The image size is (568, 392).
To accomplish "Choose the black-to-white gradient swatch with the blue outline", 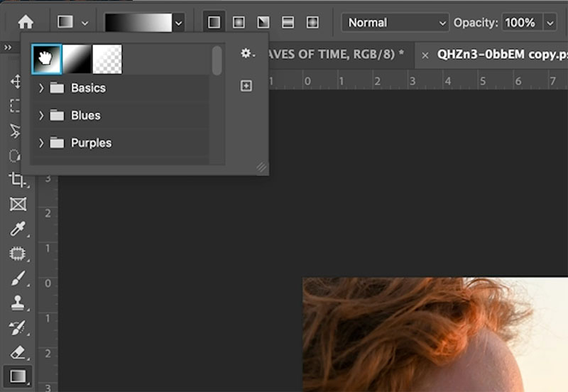I will pos(46,59).
